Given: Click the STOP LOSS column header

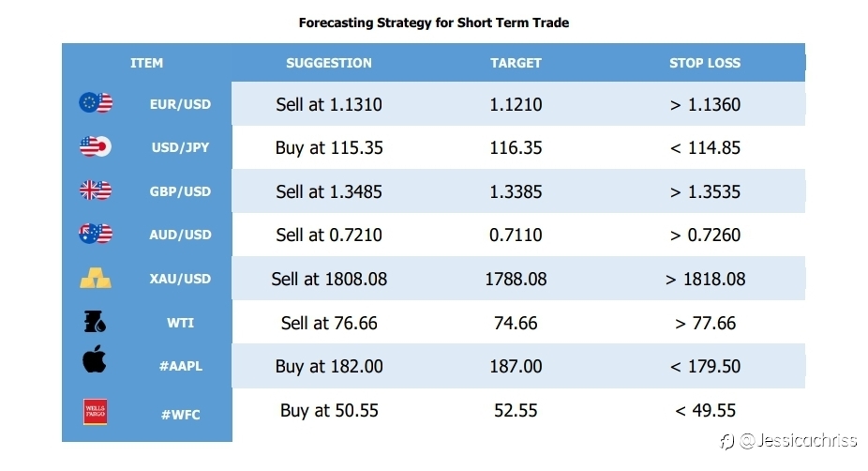Looking at the screenshot, I should tap(705, 63).
